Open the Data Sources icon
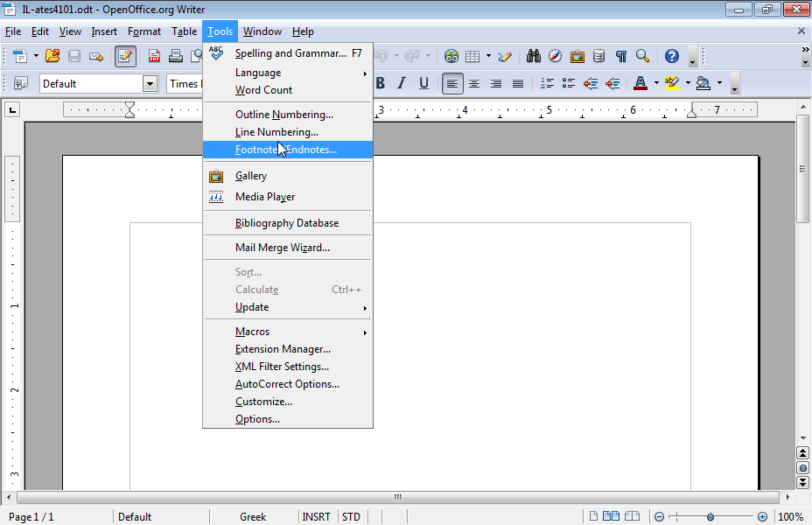Viewport: 812px width, 525px height. [x=598, y=56]
